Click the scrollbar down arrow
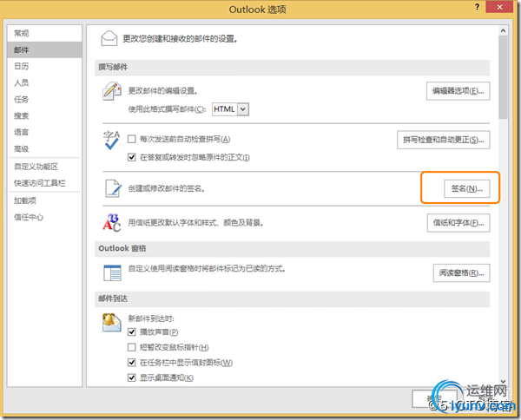 (x=503, y=382)
